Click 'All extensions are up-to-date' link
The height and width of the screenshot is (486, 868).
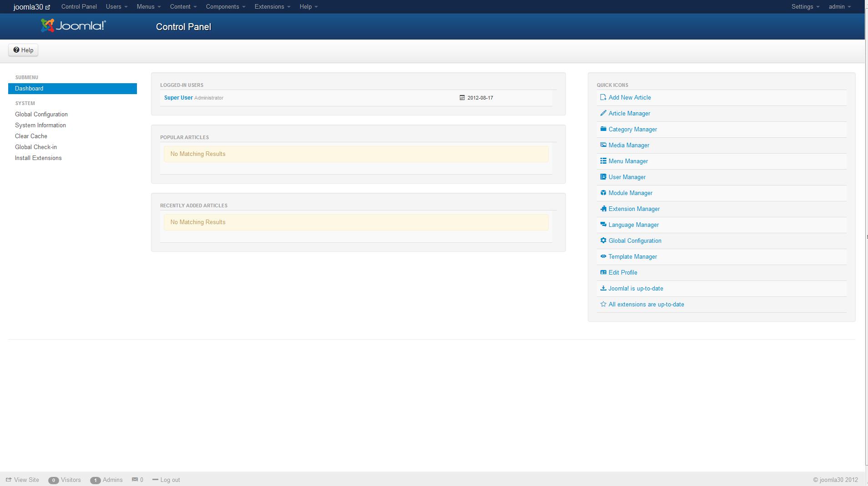click(646, 304)
